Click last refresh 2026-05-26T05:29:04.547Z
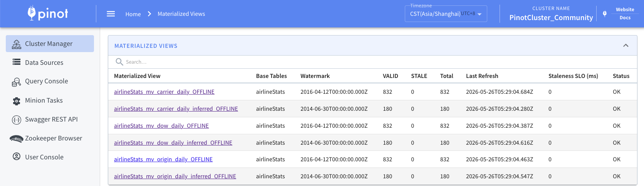 [x=500, y=176]
